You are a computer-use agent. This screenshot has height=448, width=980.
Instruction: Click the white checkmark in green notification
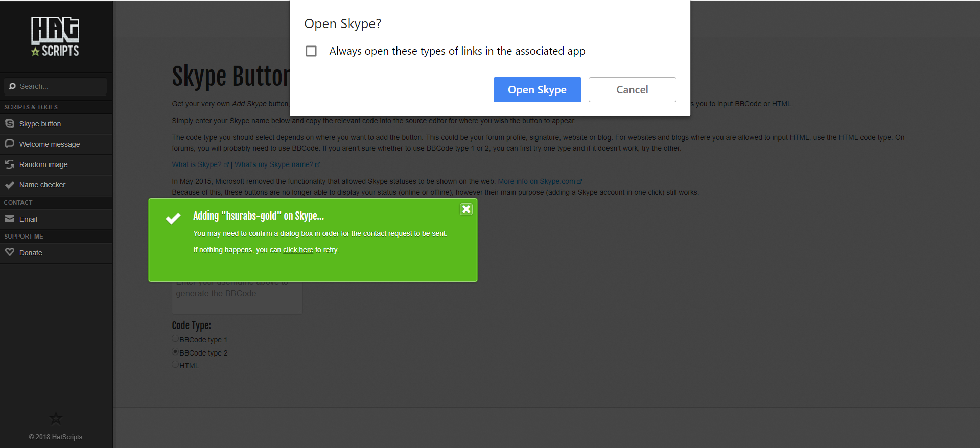point(173,218)
